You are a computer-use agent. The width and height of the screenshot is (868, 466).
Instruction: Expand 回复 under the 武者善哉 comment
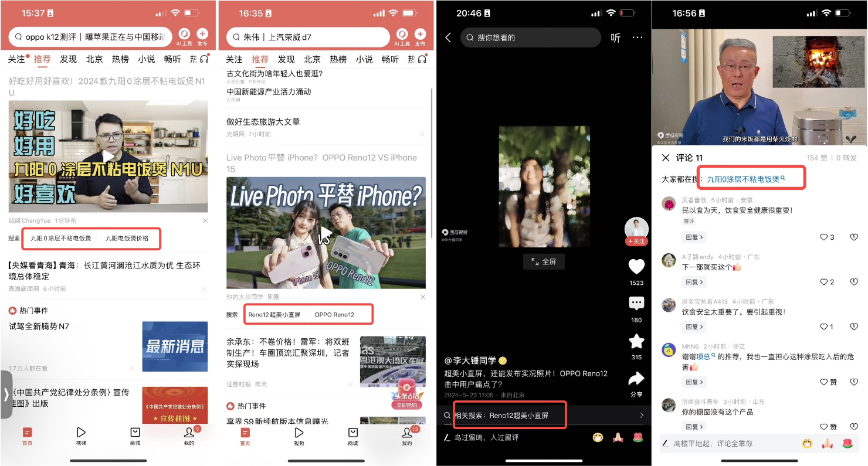(695, 237)
